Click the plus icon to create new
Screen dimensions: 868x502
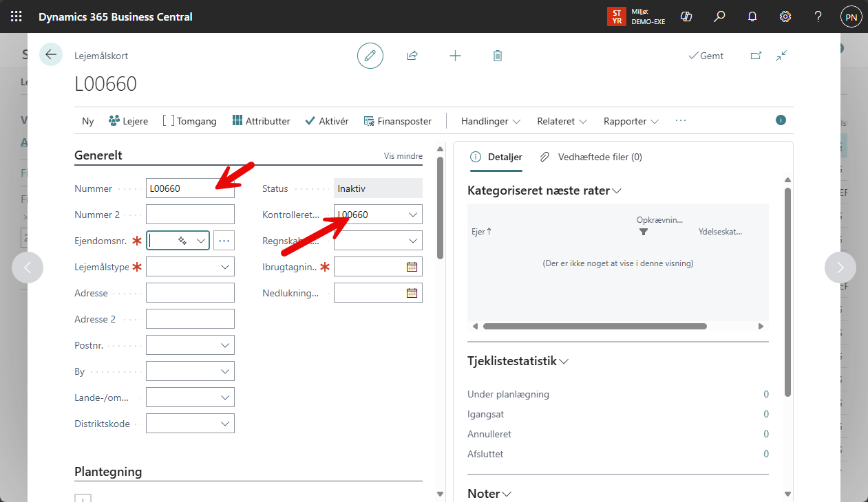[455, 56]
